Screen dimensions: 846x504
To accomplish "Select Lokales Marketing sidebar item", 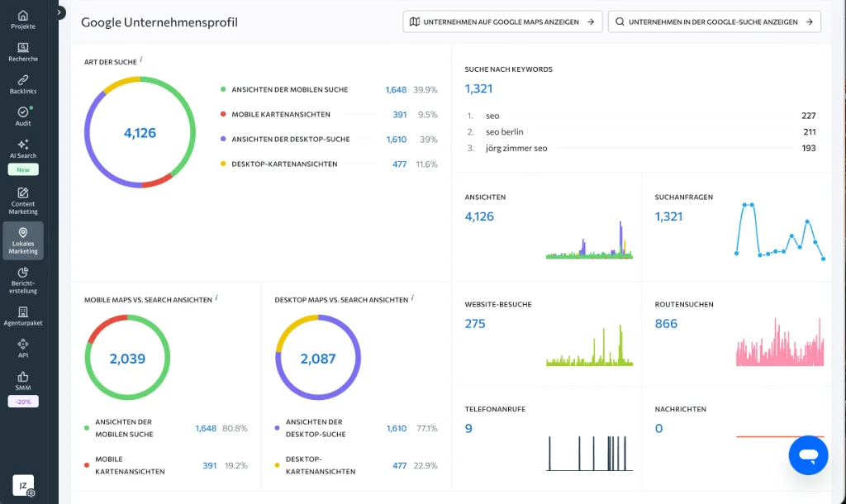I will coord(23,240).
